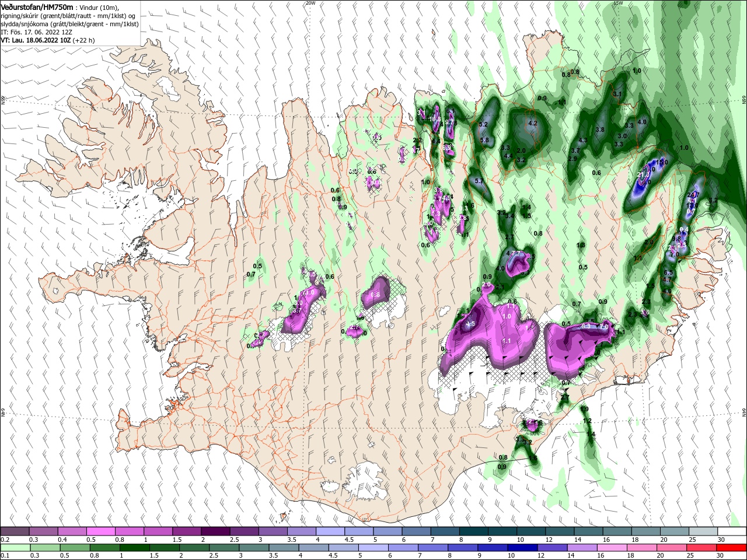Image resolution: width=747 pixels, height=560 pixels.
Task: Click the bottom-row darkest green swatch between 1 and 1.5
Action: coord(134,548)
